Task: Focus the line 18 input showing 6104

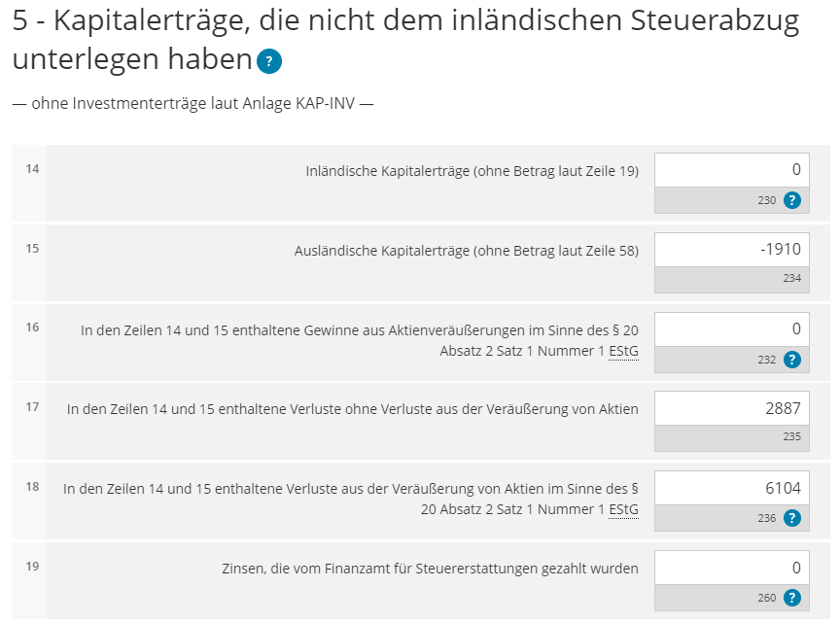Action: (x=731, y=489)
